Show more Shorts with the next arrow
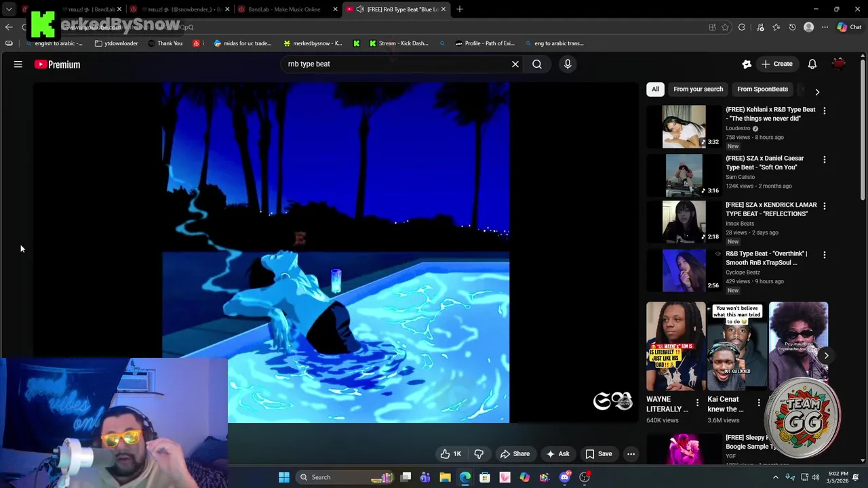The height and width of the screenshot is (488, 868). 826,355
